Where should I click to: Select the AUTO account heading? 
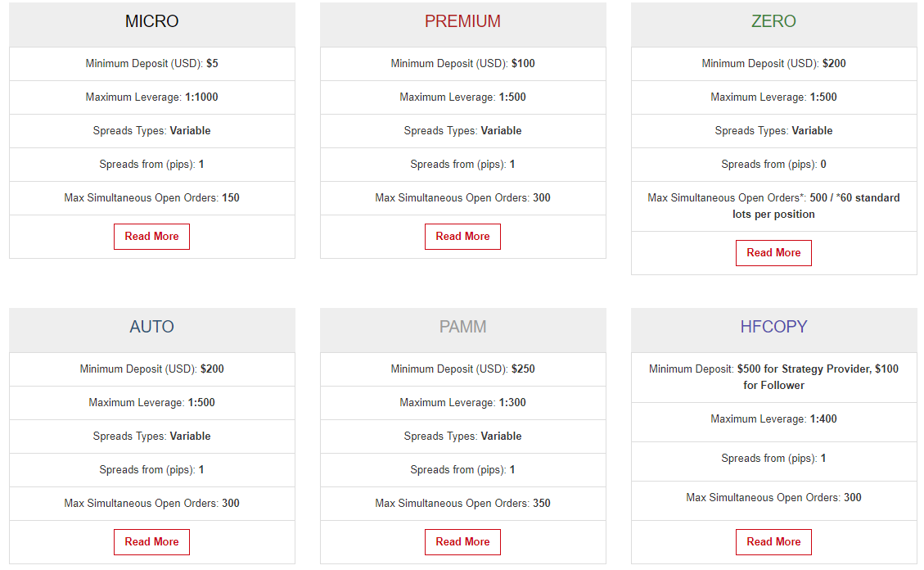click(x=151, y=327)
